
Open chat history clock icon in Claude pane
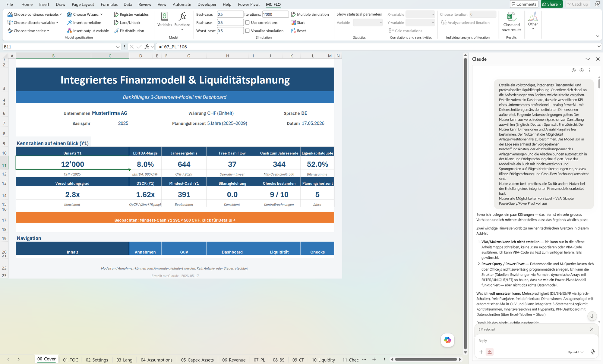click(x=573, y=70)
